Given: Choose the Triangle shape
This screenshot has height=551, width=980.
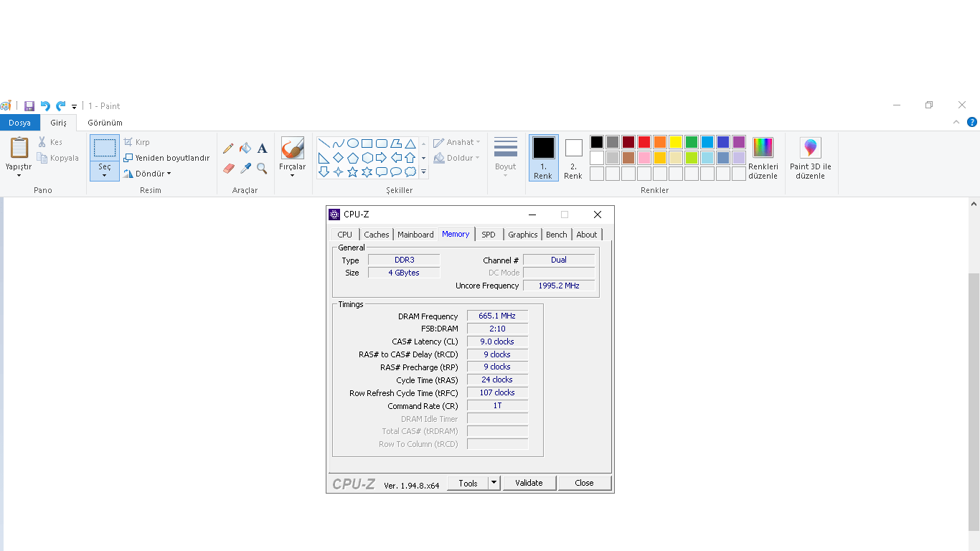Looking at the screenshot, I should (410, 143).
